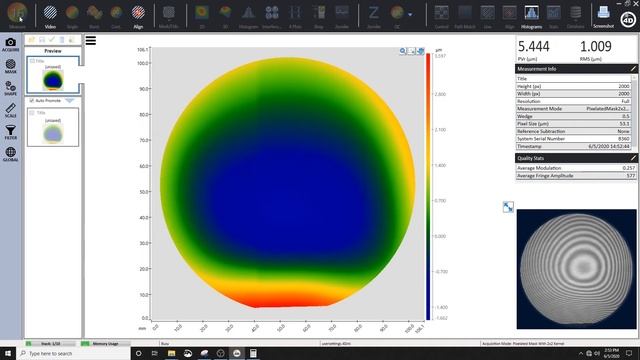Select the Path Match layout icon

coord(464,16)
